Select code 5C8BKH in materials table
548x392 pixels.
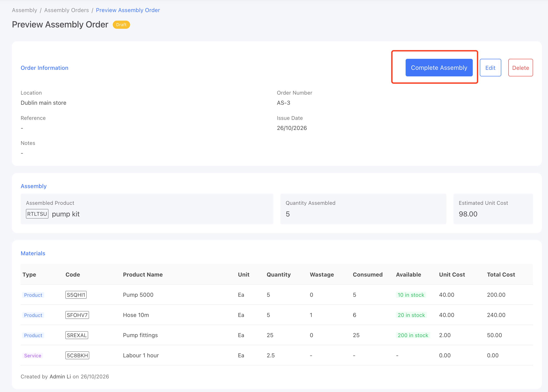coord(77,355)
